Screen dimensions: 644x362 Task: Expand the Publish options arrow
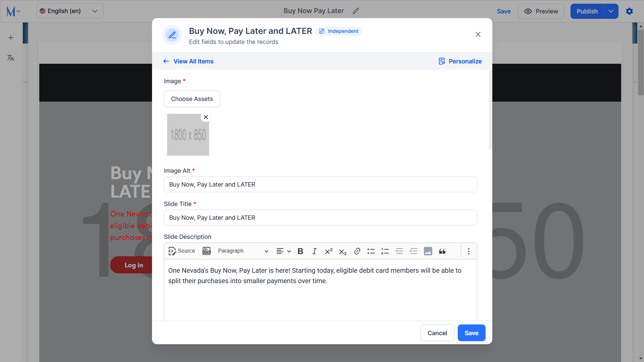point(611,11)
